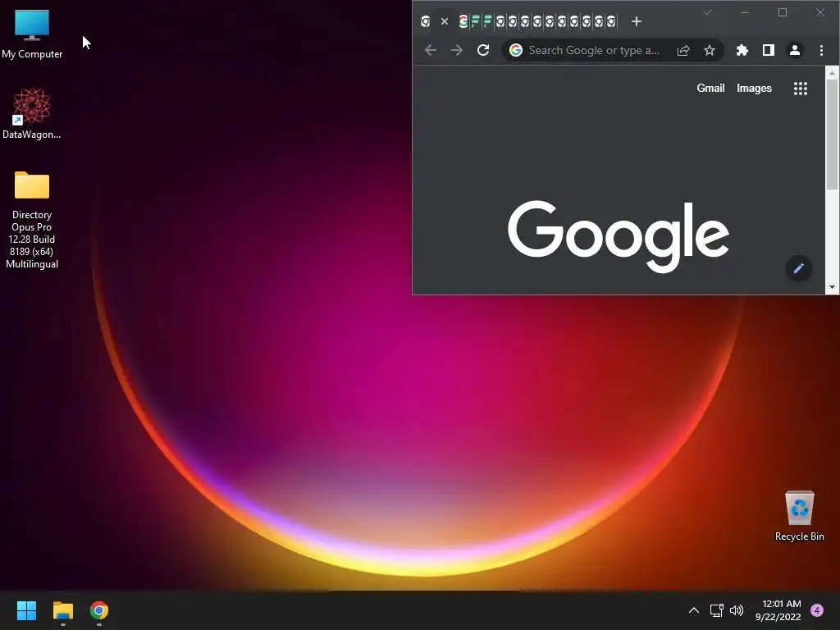The height and width of the screenshot is (630, 840).
Task: Open the Google Images link
Action: (754, 89)
